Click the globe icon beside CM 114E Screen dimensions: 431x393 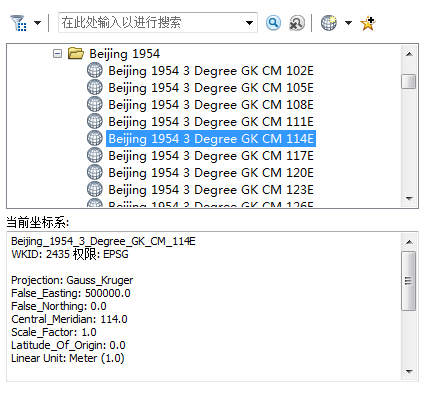point(95,138)
